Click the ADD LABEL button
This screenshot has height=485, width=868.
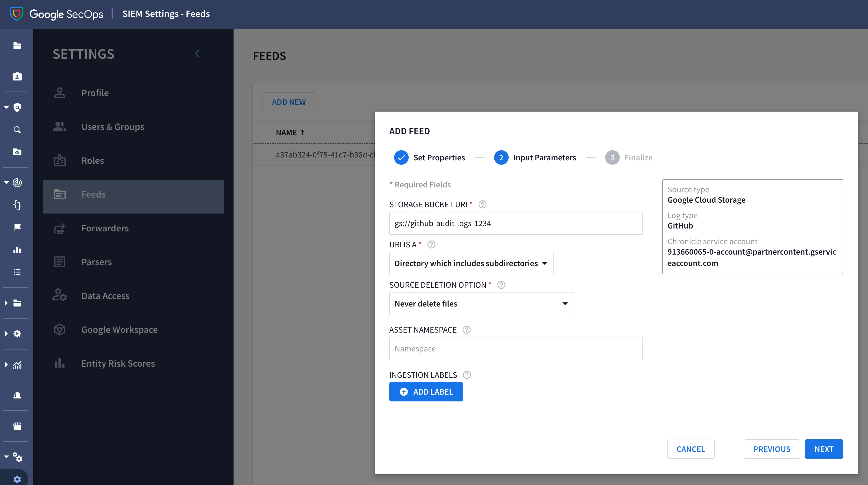coord(426,392)
